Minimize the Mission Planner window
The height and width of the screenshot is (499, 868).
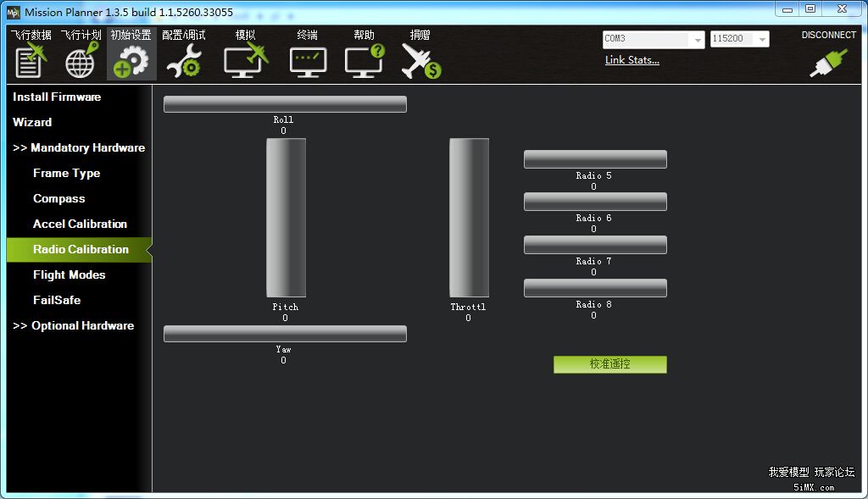point(787,9)
